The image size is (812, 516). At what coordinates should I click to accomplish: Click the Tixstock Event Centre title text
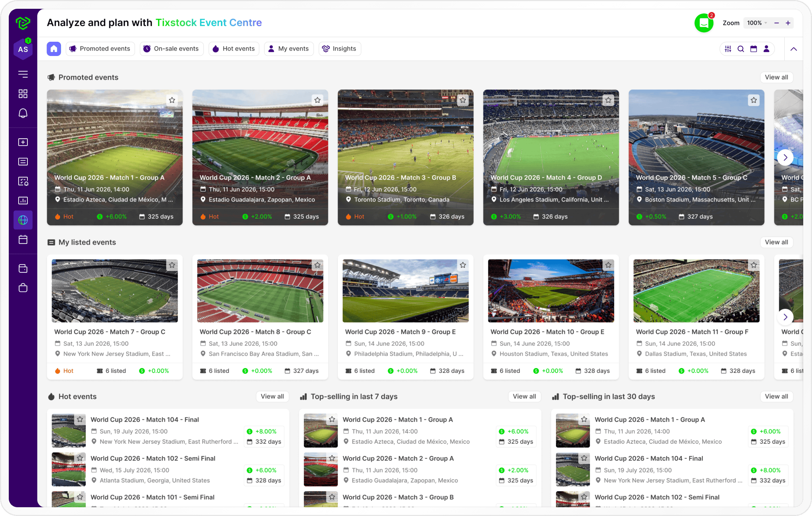[x=208, y=23]
